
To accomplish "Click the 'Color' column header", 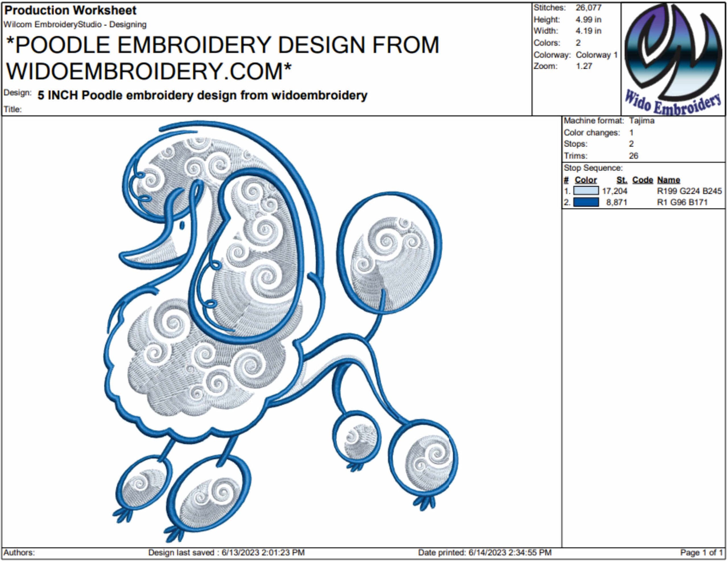I will (586, 180).
